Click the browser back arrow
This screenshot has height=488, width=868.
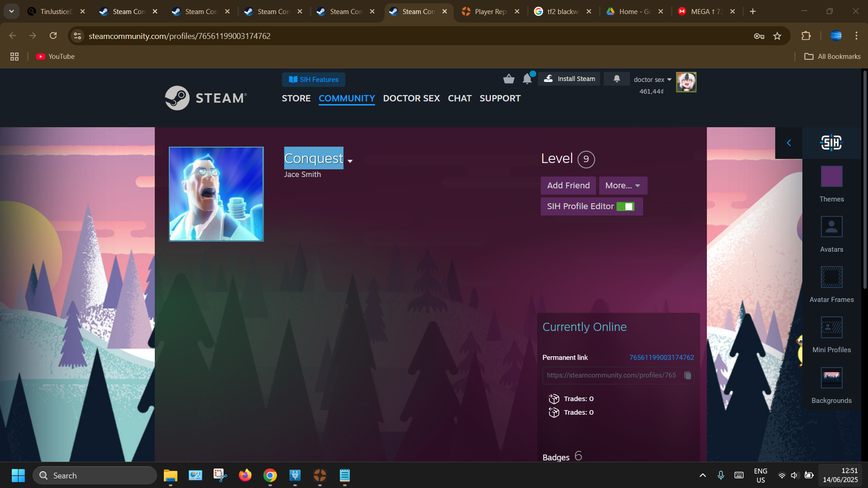click(x=13, y=36)
